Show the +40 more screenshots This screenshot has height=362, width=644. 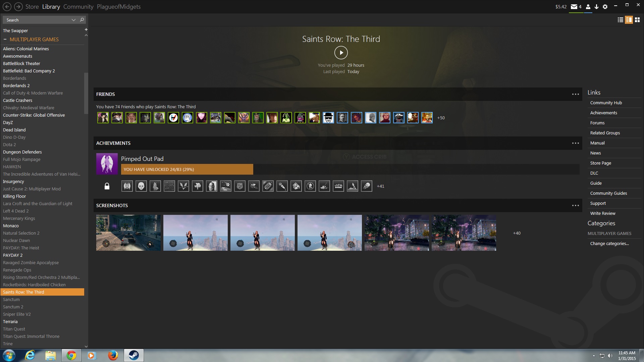pos(517,233)
